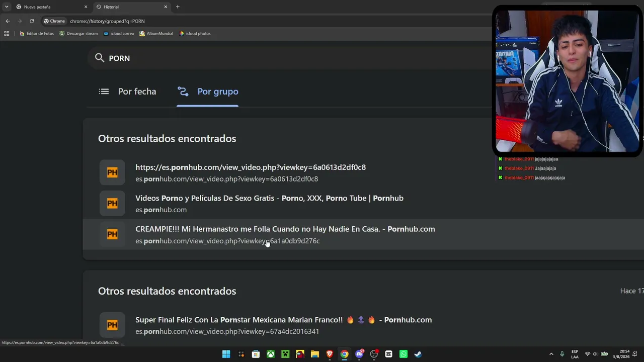This screenshot has width=644, height=362.
Task: Switch to the Por fecha view
Action: (127, 92)
